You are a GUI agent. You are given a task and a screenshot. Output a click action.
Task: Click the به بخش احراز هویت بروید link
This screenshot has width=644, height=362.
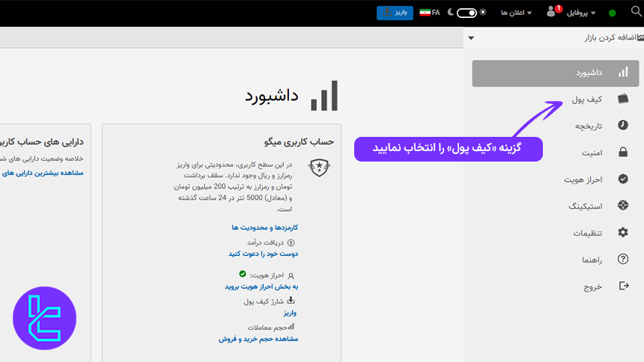(261, 286)
